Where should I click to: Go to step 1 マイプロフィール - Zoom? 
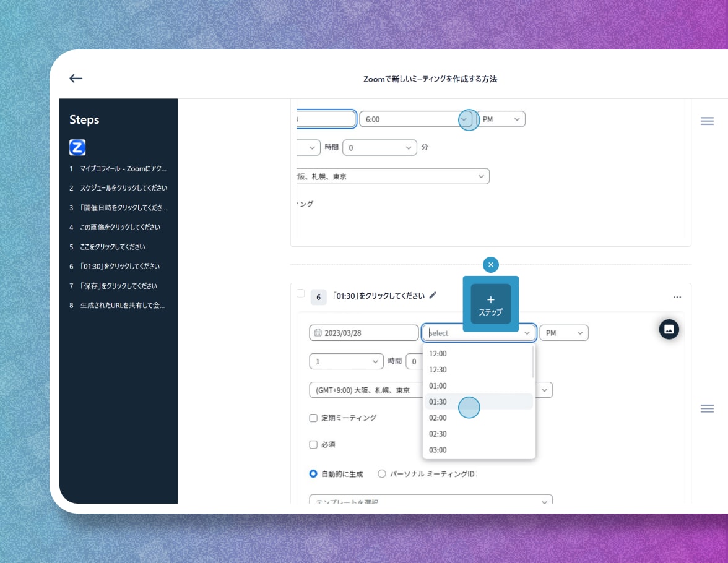pyautogui.click(x=118, y=168)
